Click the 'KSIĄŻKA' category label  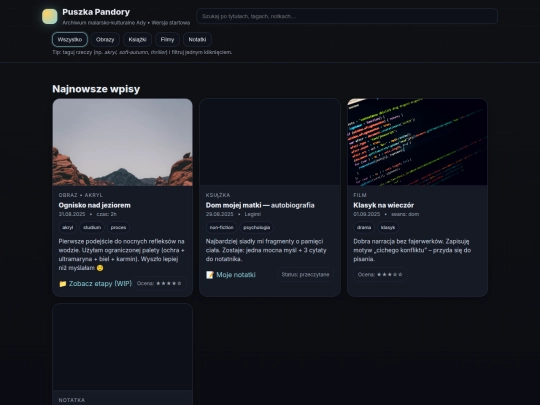click(x=218, y=195)
